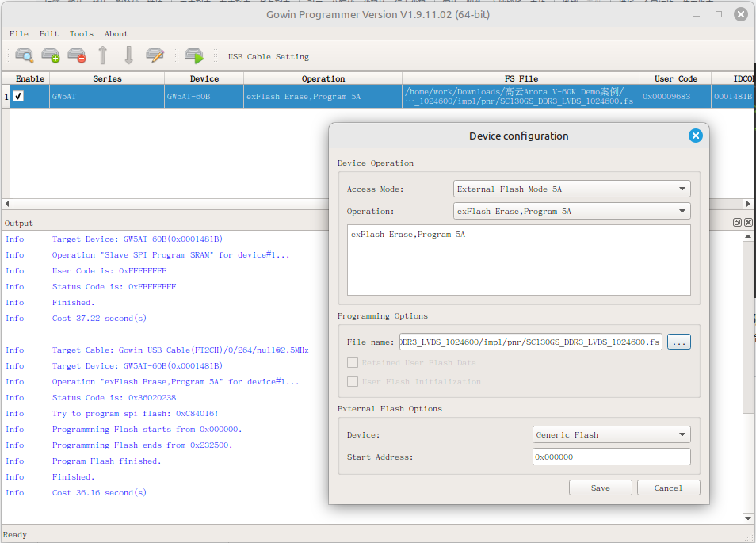Viewport: 756px width, 543px height.
Task: Expand the Access Mode dropdown
Action: (572, 189)
